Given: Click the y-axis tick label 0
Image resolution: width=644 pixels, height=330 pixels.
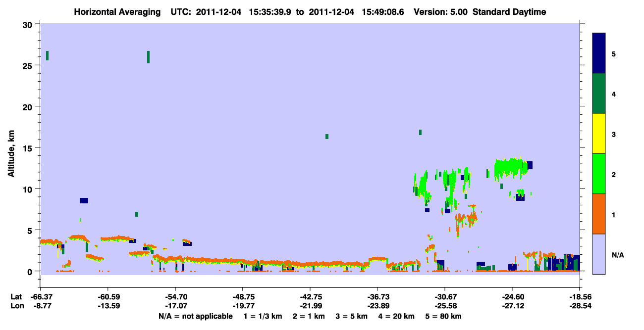Looking at the screenshot, I should click(x=30, y=271).
